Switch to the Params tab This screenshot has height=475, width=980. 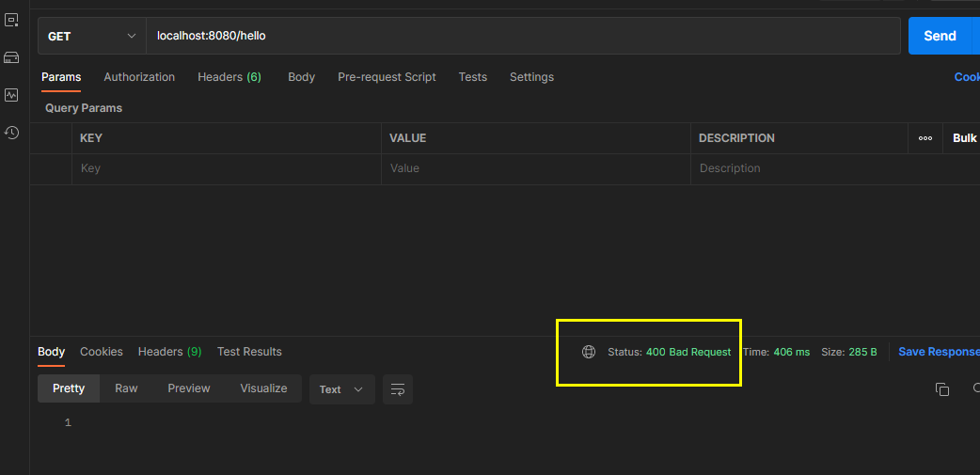[x=61, y=77]
